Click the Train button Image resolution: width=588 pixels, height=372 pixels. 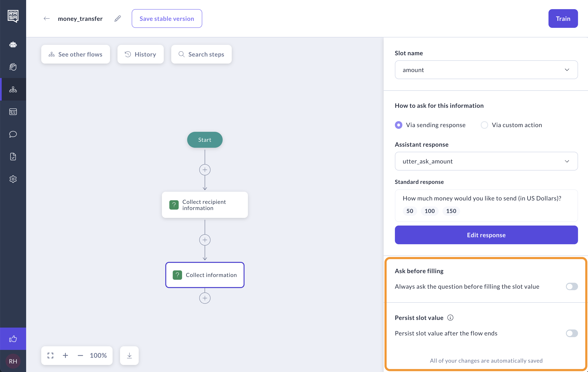point(563,18)
